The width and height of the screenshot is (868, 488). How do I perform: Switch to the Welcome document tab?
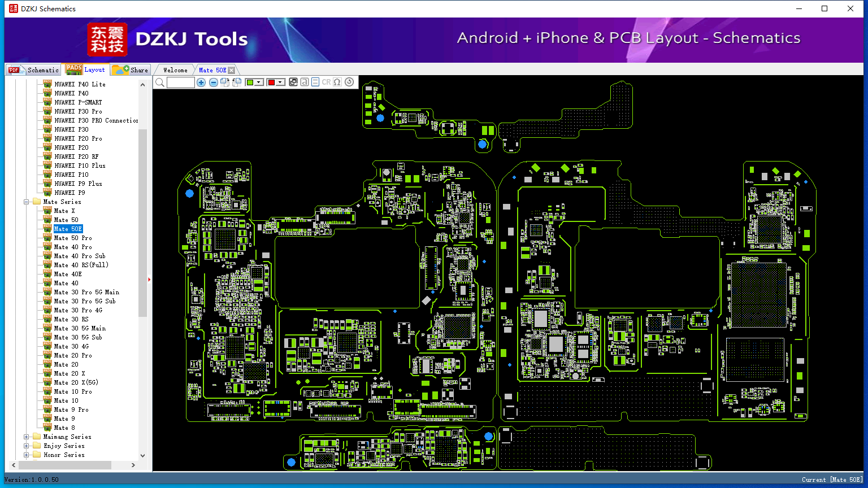click(175, 70)
